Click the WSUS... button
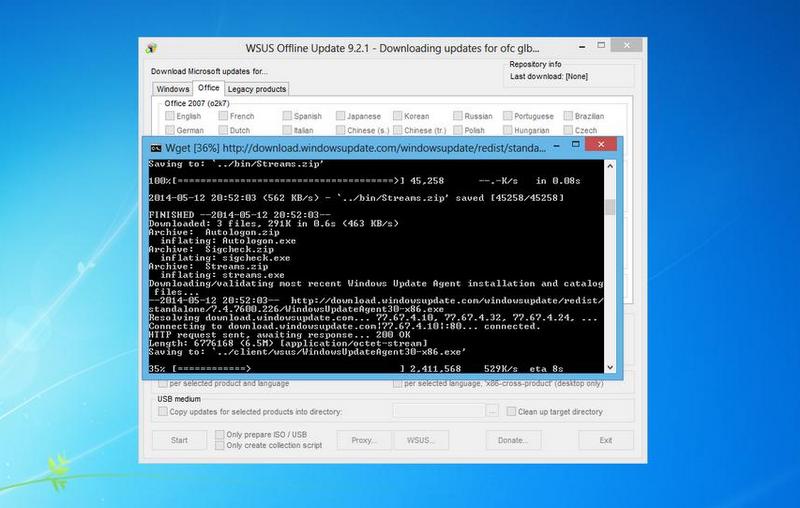800x508 pixels. tap(421, 440)
